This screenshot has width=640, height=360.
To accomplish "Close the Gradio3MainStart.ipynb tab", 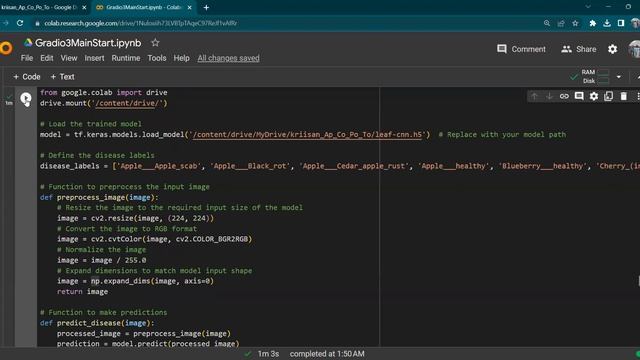I will (189, 7).
